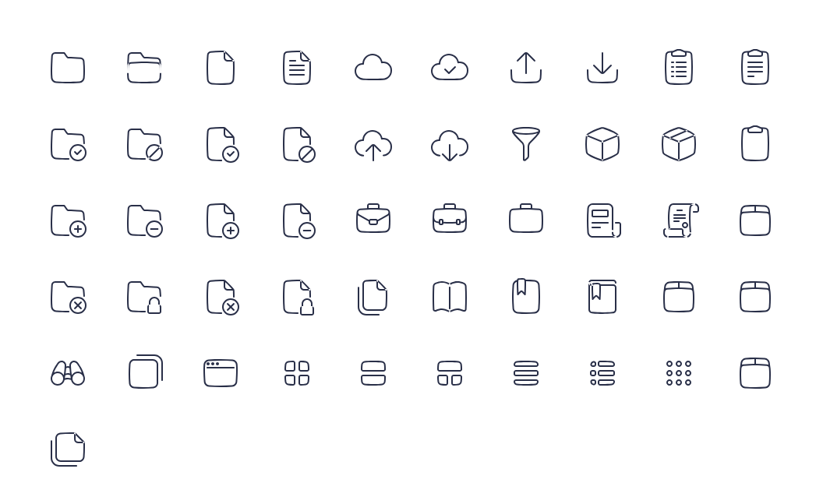Image resolution: width=823 pixels, height=504 pixels.
Task: Click the nine-dot grid icon
Action: 679,373
